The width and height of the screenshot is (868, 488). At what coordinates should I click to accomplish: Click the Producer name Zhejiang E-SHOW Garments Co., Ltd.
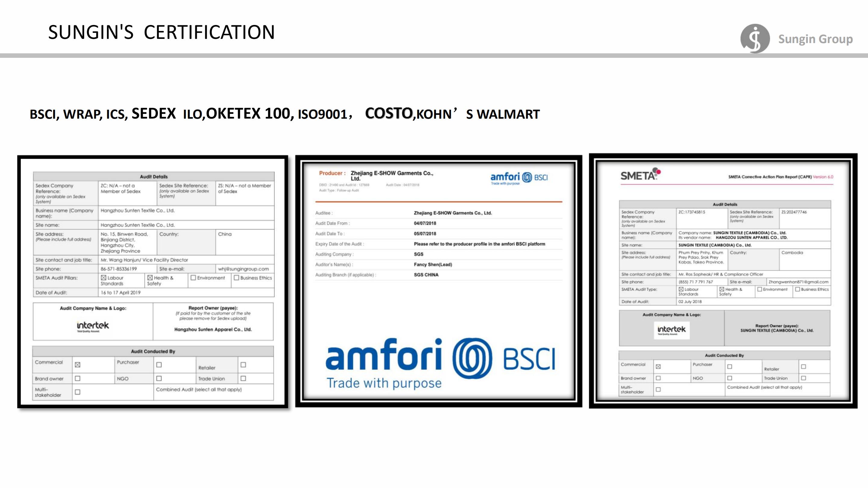[392, 176]
